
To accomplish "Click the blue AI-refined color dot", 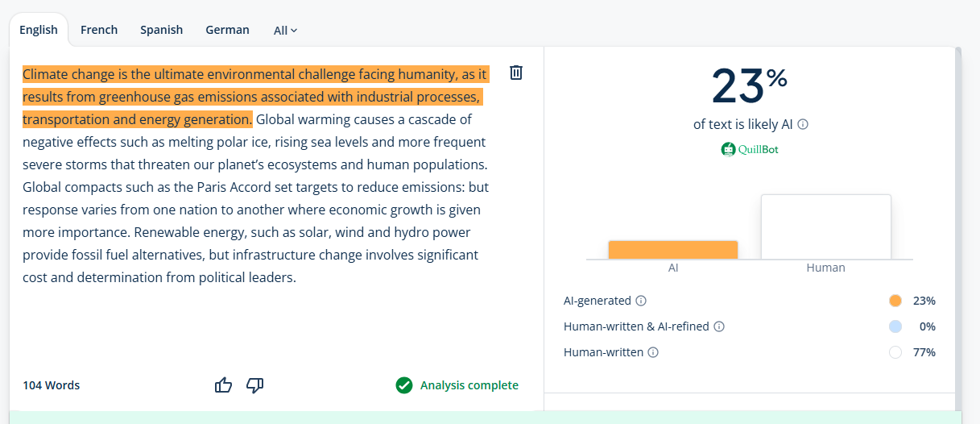I will click(x=895, y=326).
